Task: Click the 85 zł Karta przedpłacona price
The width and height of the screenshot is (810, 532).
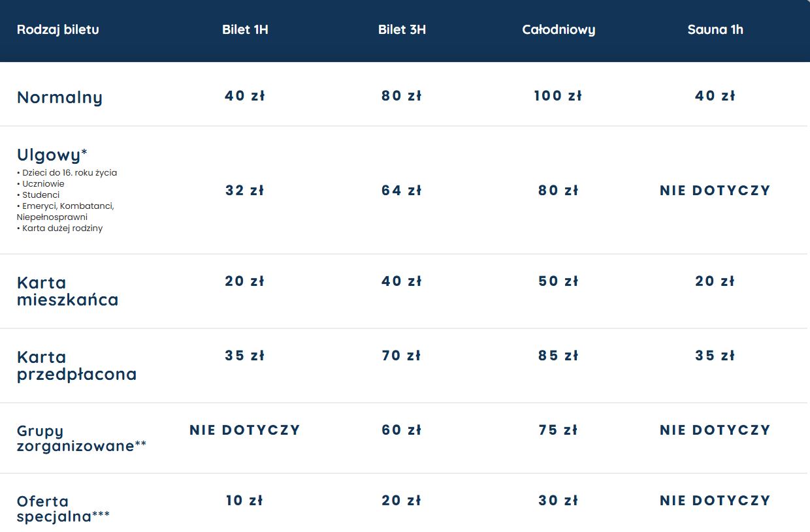Action: [559, 356]
